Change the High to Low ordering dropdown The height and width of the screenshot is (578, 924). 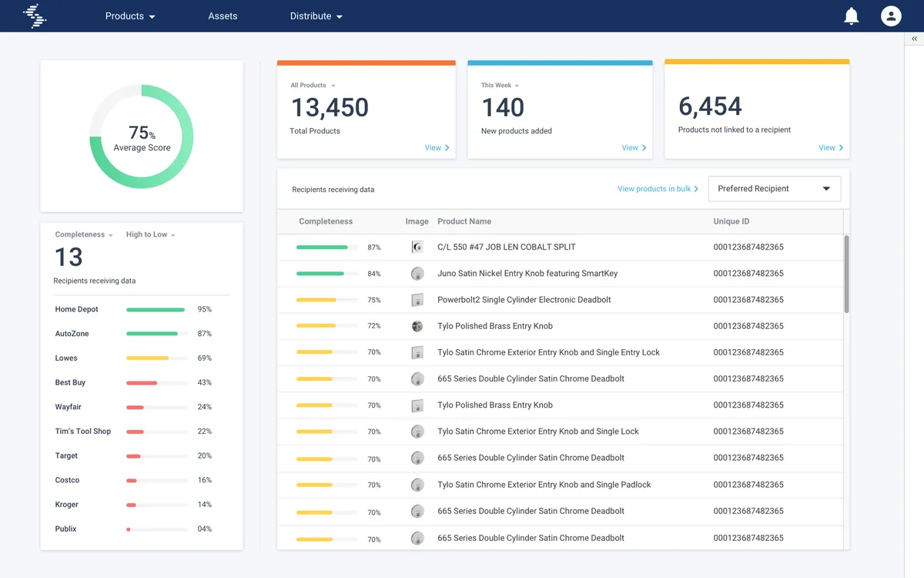(150, 235)
